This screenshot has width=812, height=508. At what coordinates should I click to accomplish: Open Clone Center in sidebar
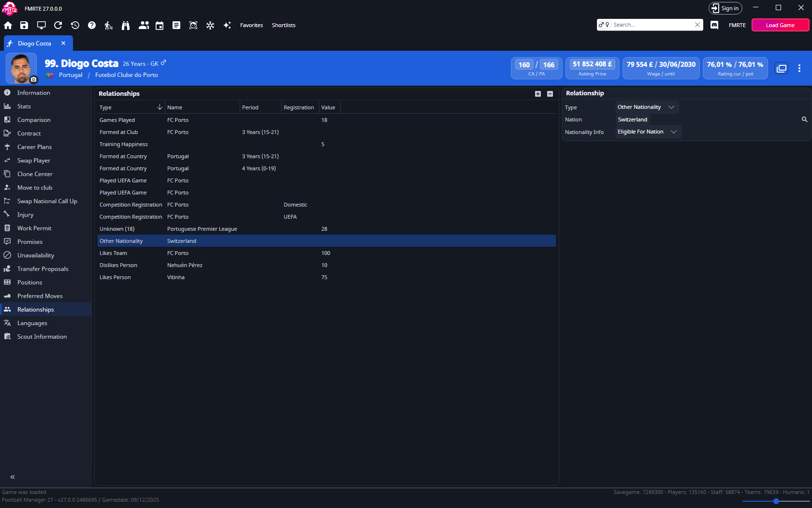[x=45, y=174]
